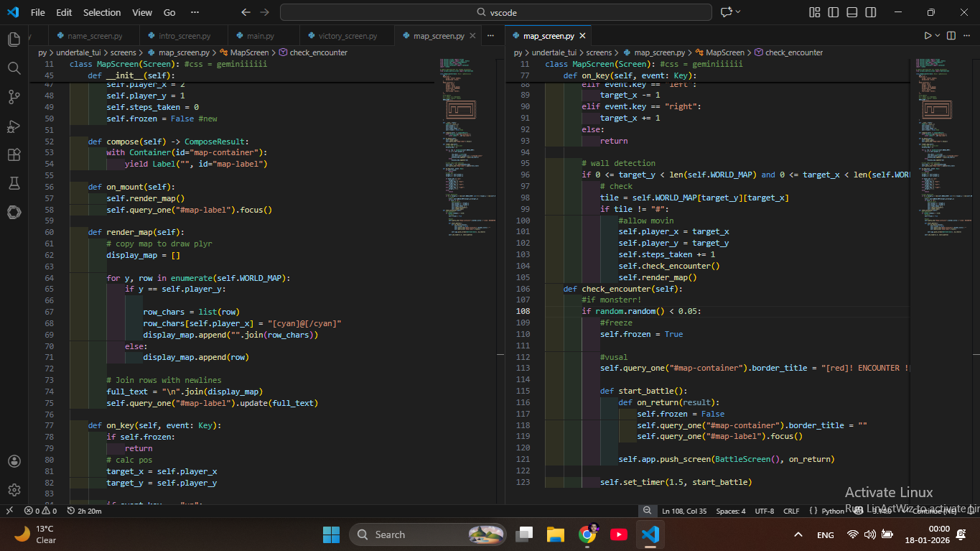Open the Selection menu
The image size is (980, 551).
(102, 12)
